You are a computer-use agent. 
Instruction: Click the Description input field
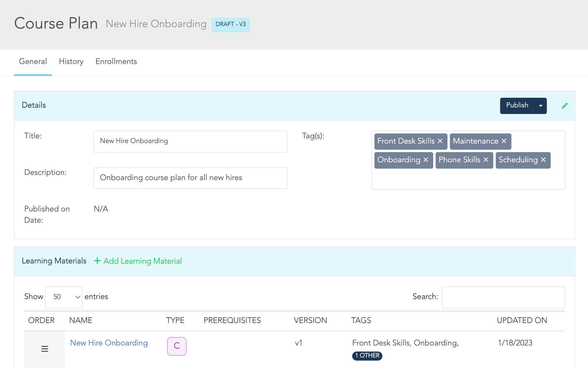(191, 178)
